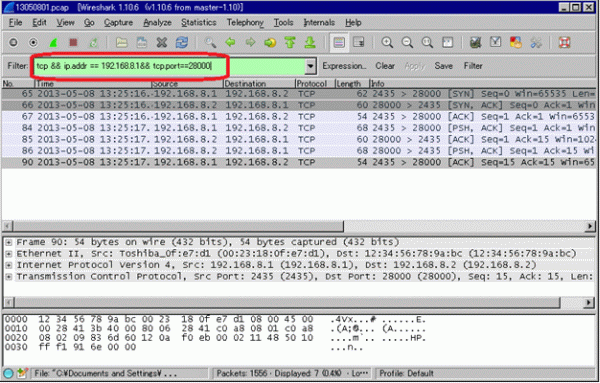
Task: Go to packet number icon
Action: coord(270,42)
